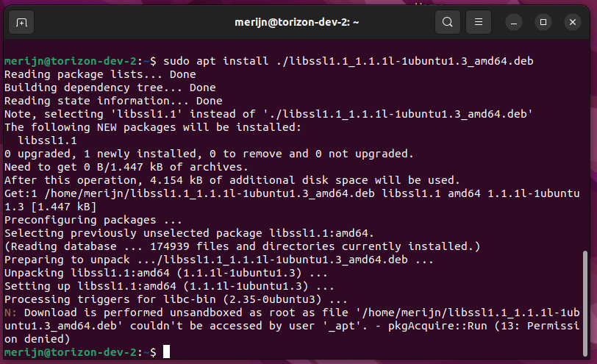Click 'Unpacking libssl1.1:amd64' line
Viewport: 597px width, 364px height.
[166, 273]
